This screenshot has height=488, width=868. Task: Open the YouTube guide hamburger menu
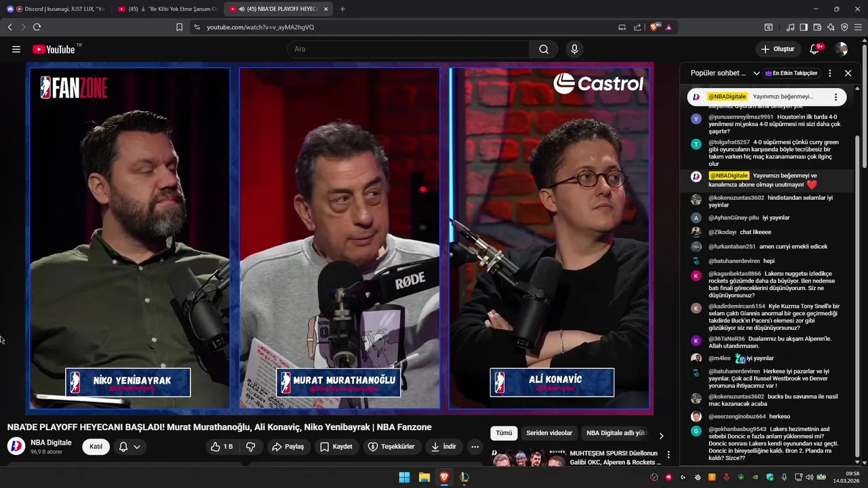point(16,49)
